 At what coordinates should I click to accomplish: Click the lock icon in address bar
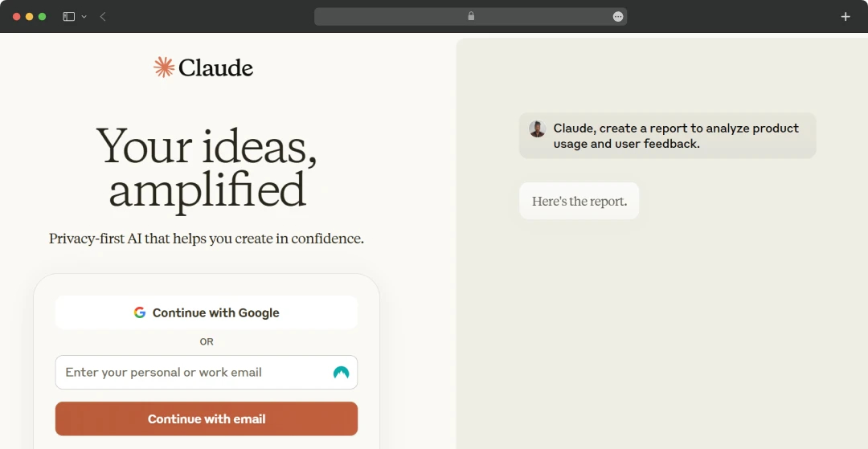click(x=471, y=16)
